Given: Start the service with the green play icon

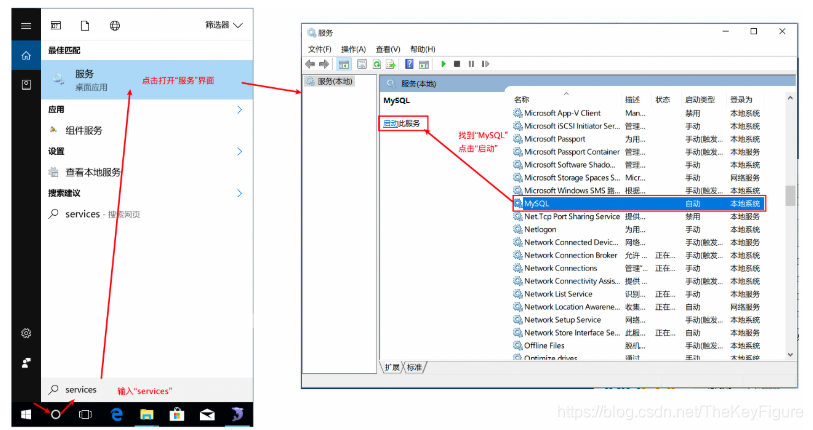Looking at the screenshot, I should 443,64.
